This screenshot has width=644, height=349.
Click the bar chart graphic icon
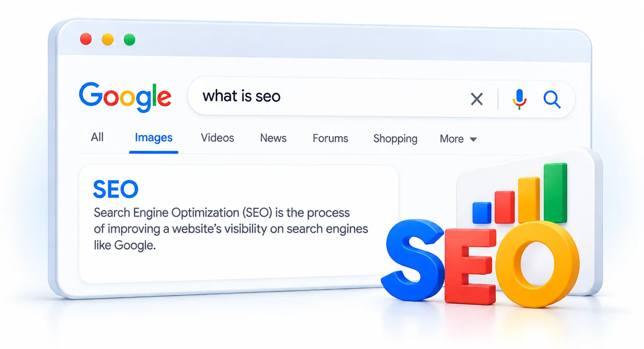520,194
